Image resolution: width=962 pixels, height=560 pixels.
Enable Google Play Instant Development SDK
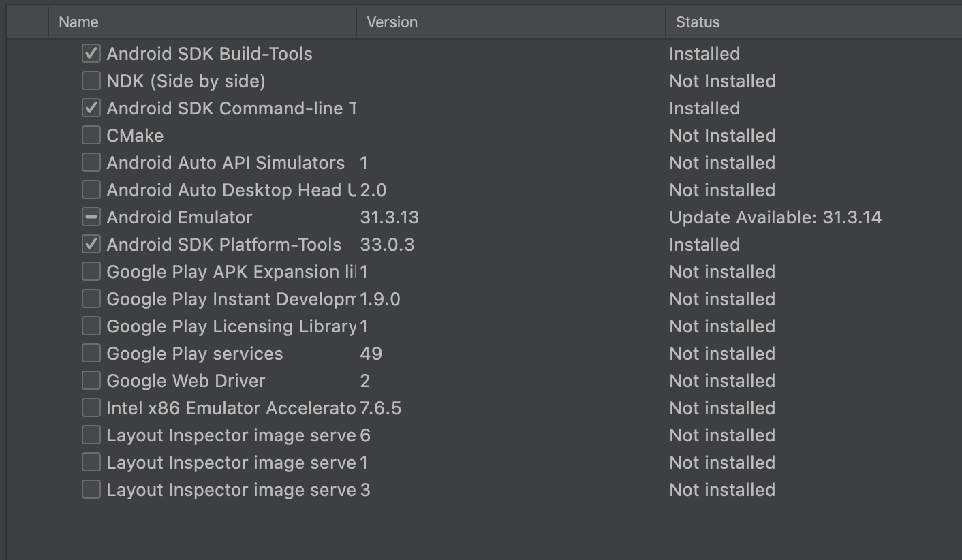(x=91, y=298)
